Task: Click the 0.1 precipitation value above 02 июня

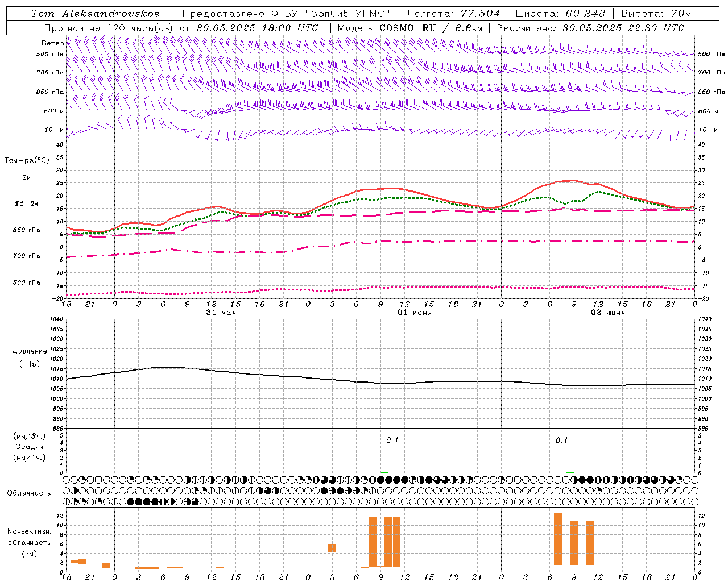Action: 561,440
